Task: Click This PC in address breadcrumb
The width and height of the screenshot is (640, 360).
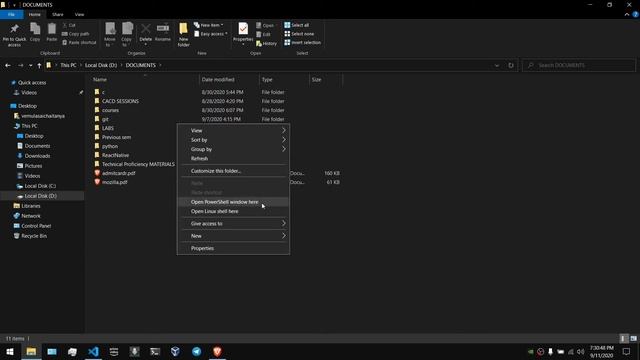Action: (68, 65)
